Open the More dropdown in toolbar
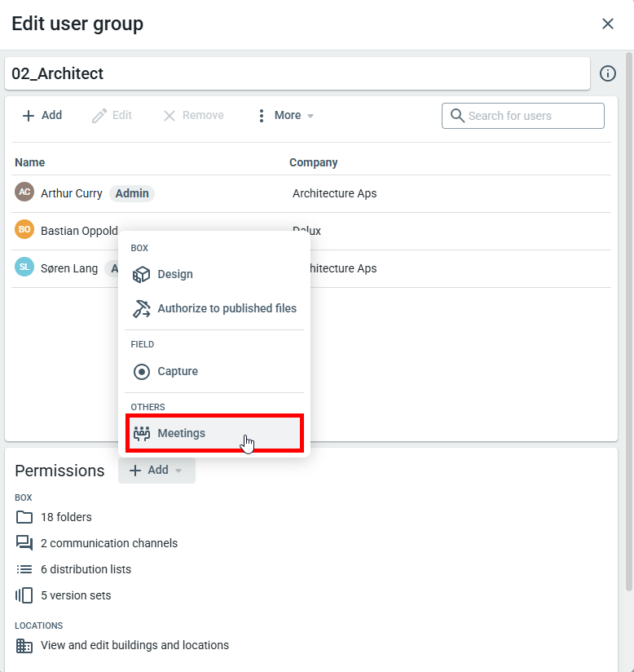This screenshot has width=634, height=672. click(285, 116)
